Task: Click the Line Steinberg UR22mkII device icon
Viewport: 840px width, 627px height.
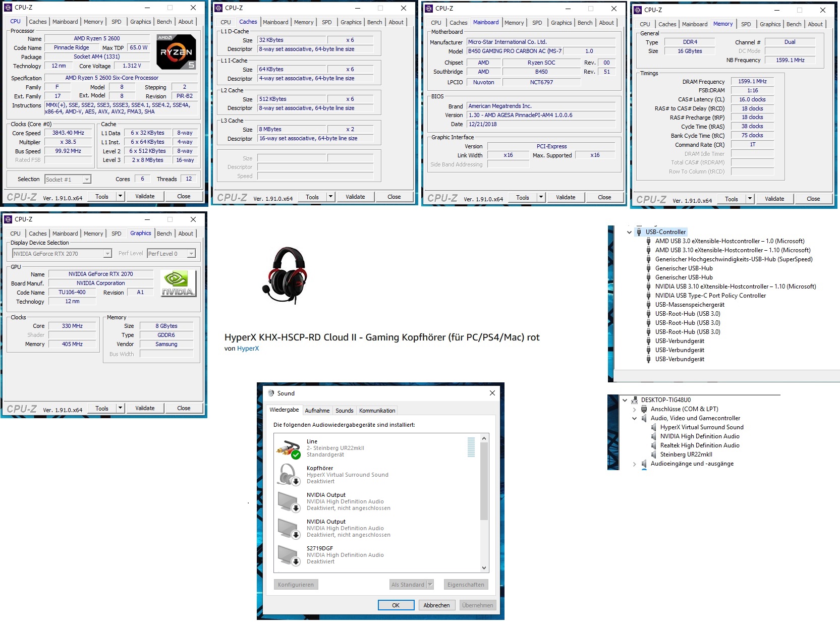Action: pos(289,448)
